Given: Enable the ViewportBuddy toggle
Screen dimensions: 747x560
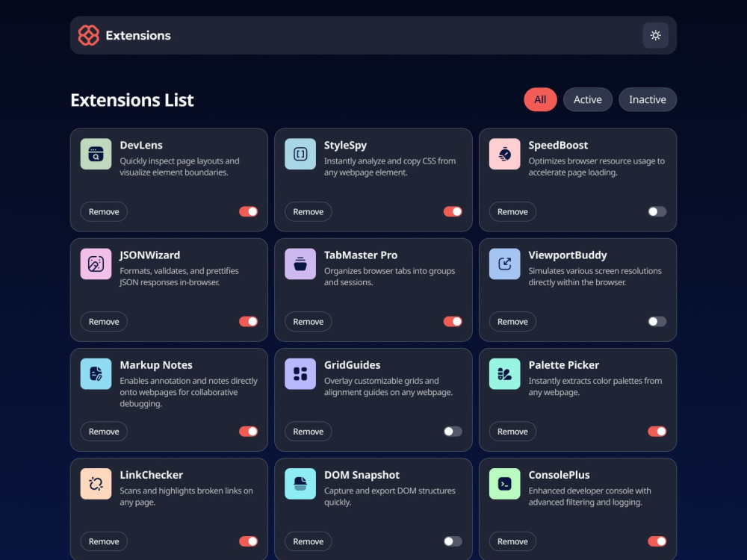Looking at the screenshot, I should 657,321.
